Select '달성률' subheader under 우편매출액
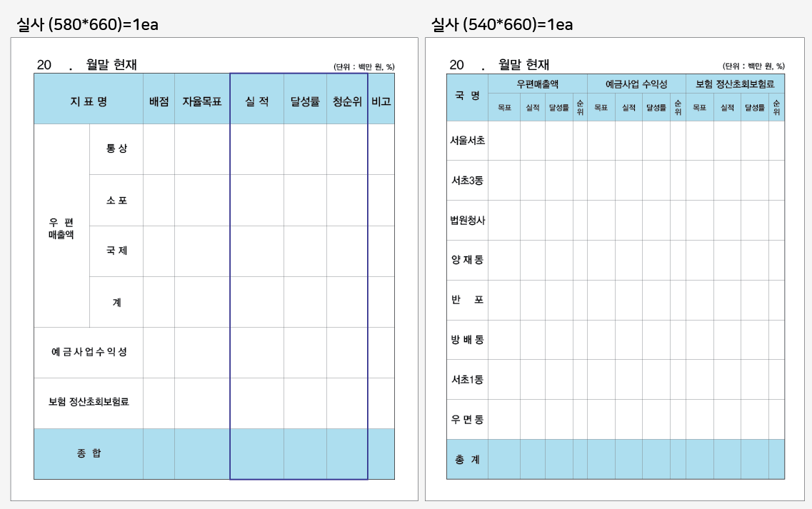 pos(558,108)
